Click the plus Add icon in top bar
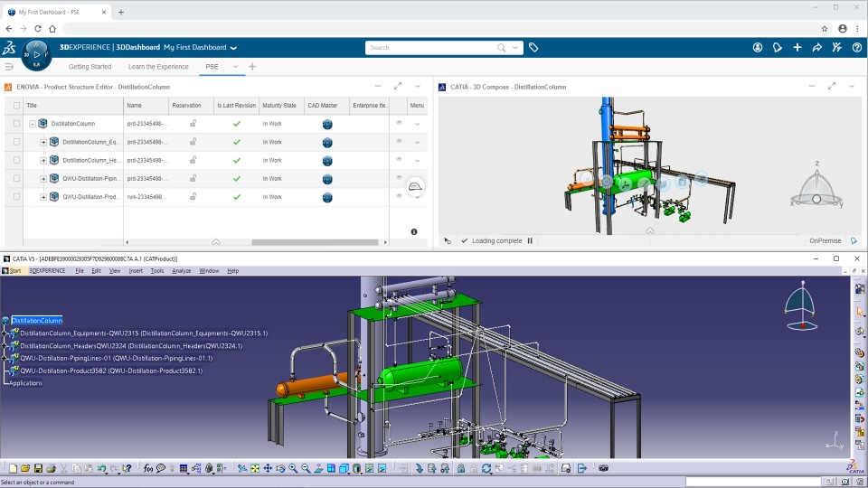 click(797, 48)
